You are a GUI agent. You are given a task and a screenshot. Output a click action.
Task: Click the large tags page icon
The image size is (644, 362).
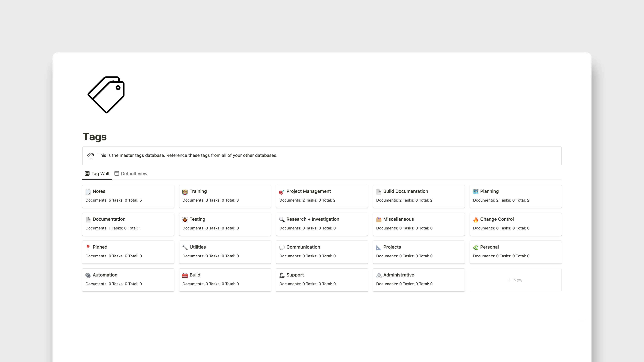(106, 95)
